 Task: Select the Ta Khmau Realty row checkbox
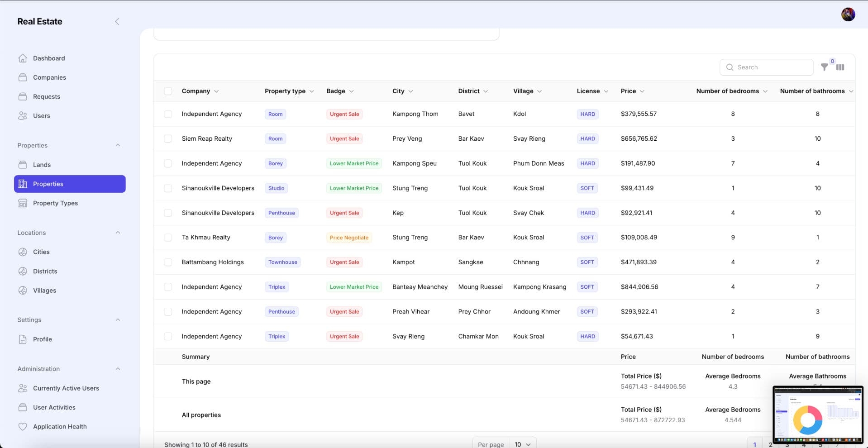click(168, 238)
